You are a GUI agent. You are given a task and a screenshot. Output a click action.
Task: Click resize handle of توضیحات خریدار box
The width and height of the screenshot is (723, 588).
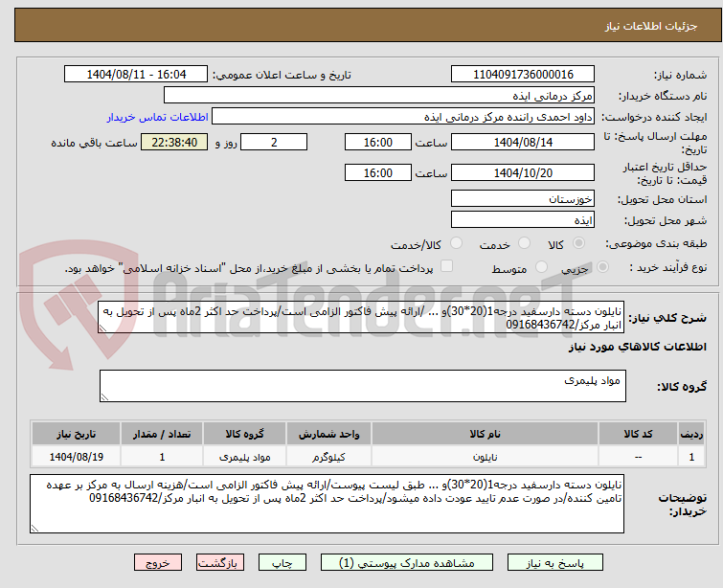click(34, 529)
